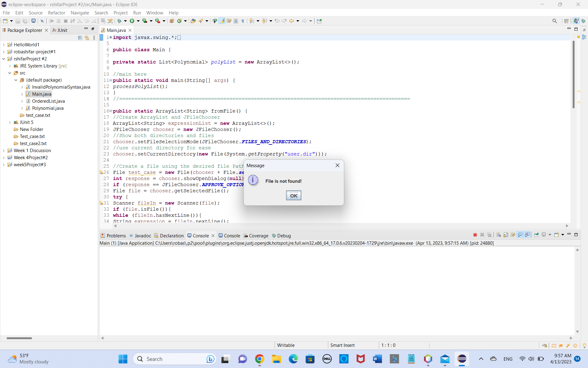Open Google Chrome from the taskbar
Screen dimensions: 588x368
[x=259, y=359]
